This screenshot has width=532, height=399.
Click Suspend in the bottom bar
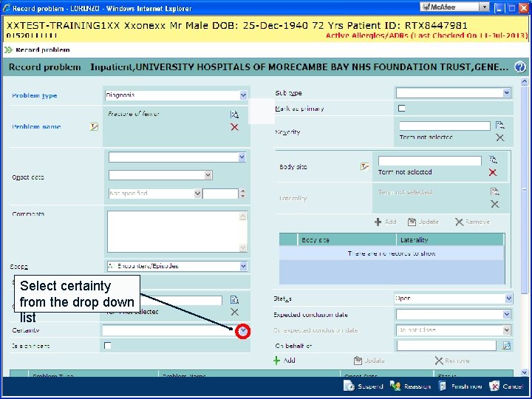click(364, 386)
